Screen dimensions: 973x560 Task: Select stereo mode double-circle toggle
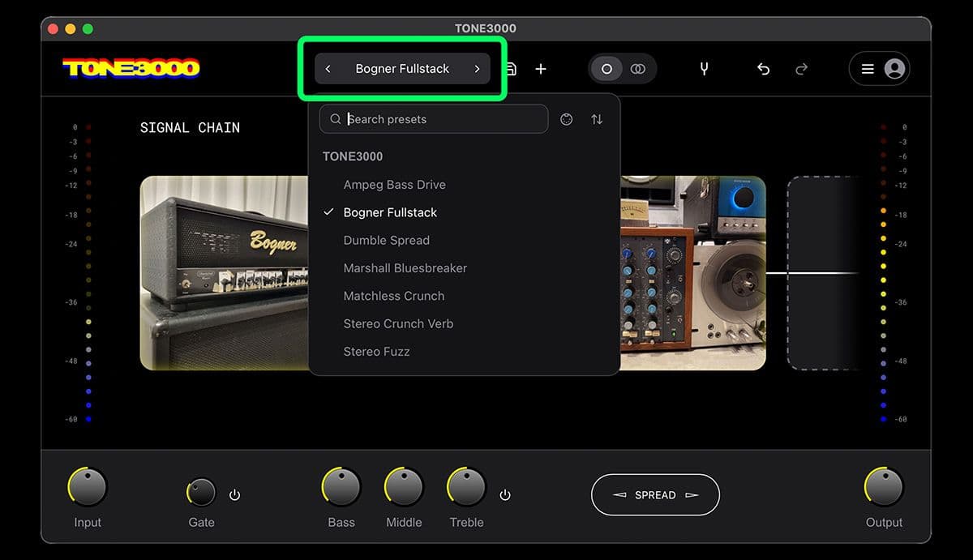click(x=638, y=69)
